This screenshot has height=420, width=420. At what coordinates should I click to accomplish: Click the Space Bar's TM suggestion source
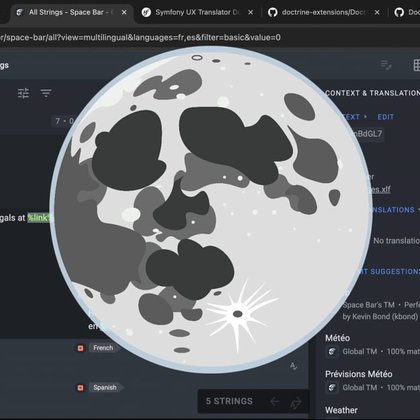tap(369, 305)
